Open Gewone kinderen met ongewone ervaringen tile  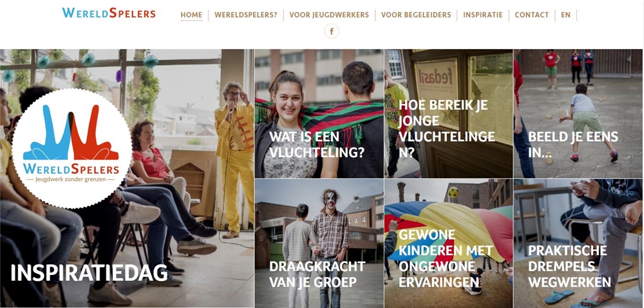pyautogui.click(x=448, y=244)
